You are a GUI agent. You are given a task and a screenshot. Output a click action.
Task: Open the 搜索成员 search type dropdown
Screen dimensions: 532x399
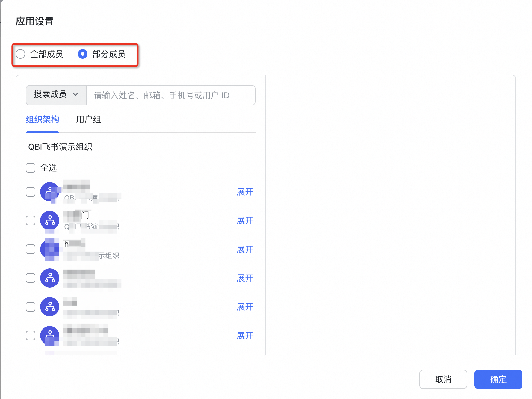pyautogui.click(x=56, y=95)
